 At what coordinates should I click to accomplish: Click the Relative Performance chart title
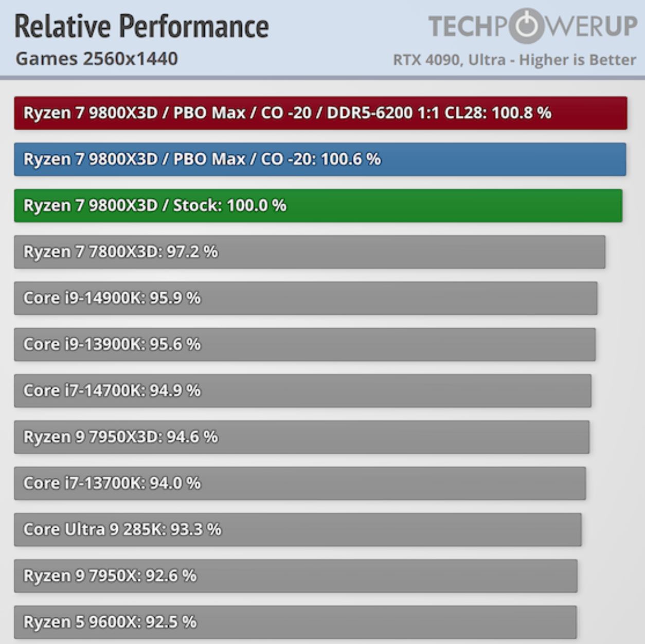pyautogui.click(x=141, y=27)
